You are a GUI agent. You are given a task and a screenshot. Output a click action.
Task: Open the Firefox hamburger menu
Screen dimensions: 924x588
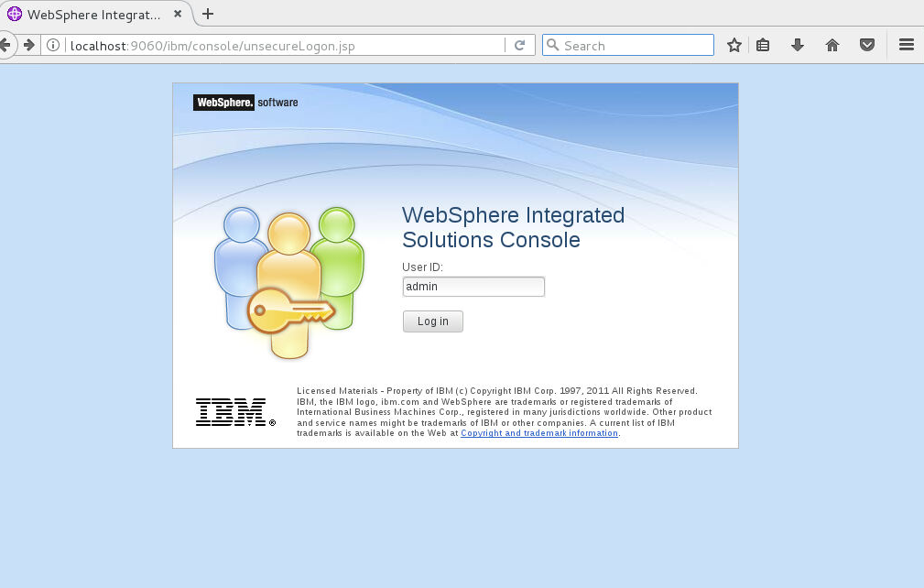click(x=906, y=45)
